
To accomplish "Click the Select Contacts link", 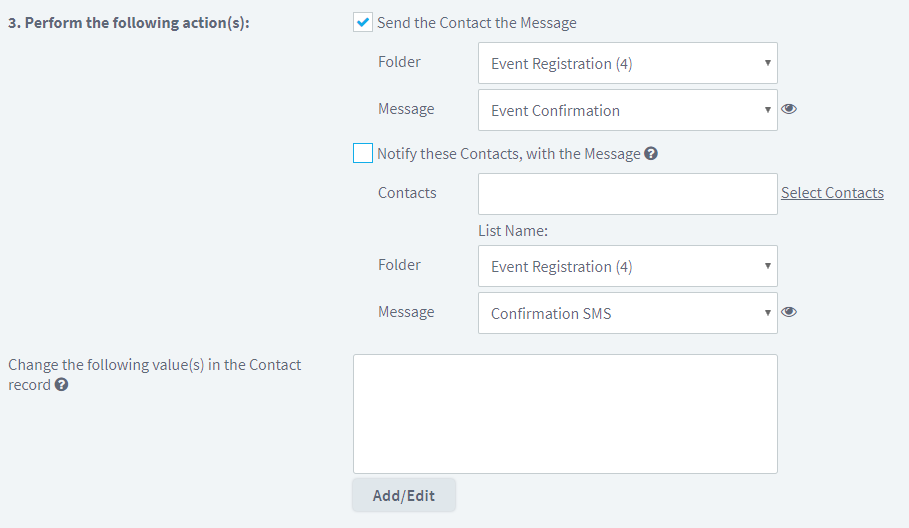I will pyautogui.click(x=832, y=193).
